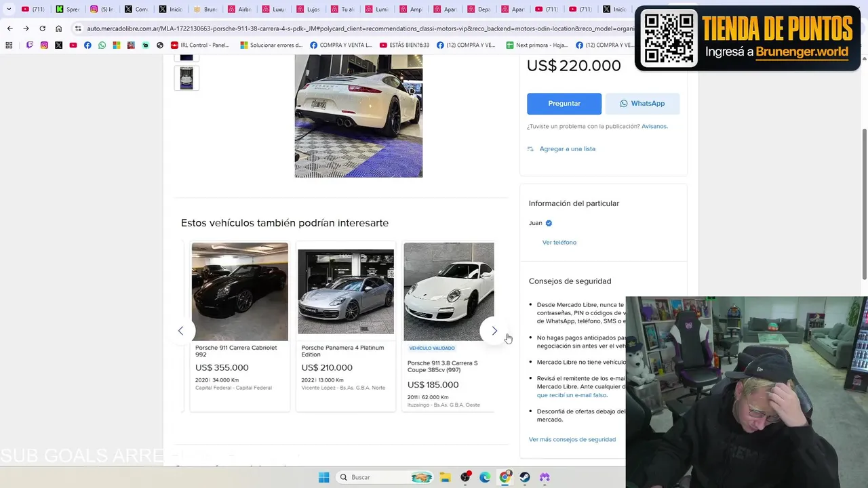Open the Windows Start menu
The height and width of the screenshot is (488, 868).
tap(324, 477)
